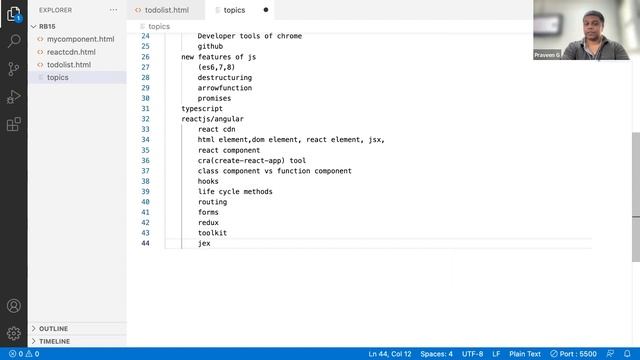Click the mycomponent.html file icon
The height and width of the screenshot is (360, 640).
tap(40, 39)
